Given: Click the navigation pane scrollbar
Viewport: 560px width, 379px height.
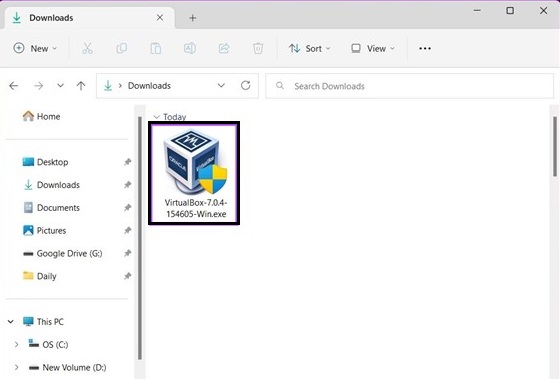Looking at the screenshot, I should coord(140,238).
